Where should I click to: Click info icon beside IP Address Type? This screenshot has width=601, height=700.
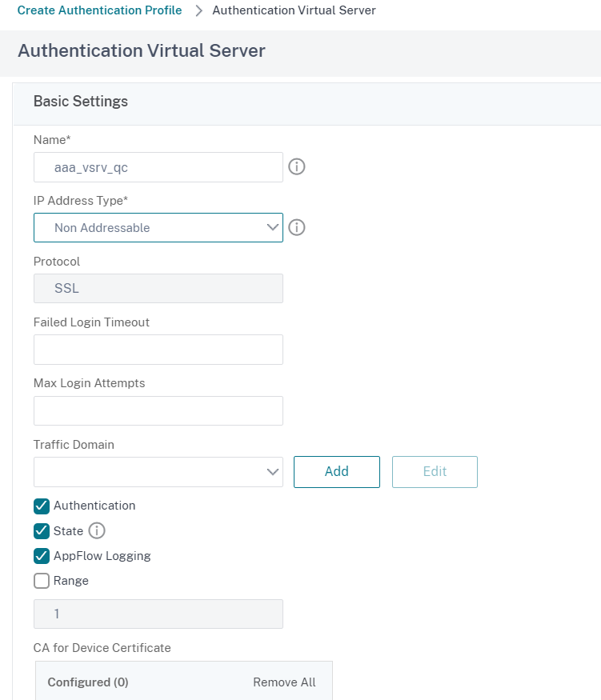(x=296, y=227)
